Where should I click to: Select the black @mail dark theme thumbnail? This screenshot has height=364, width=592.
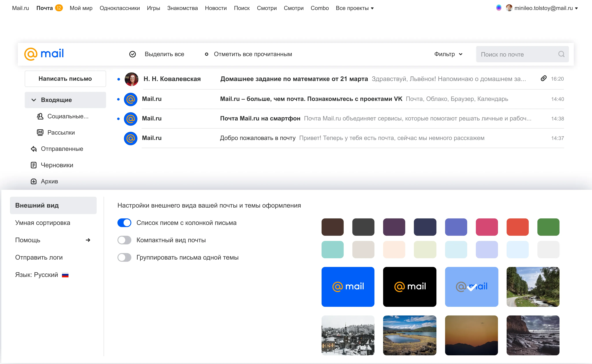[x=410, y=287]
